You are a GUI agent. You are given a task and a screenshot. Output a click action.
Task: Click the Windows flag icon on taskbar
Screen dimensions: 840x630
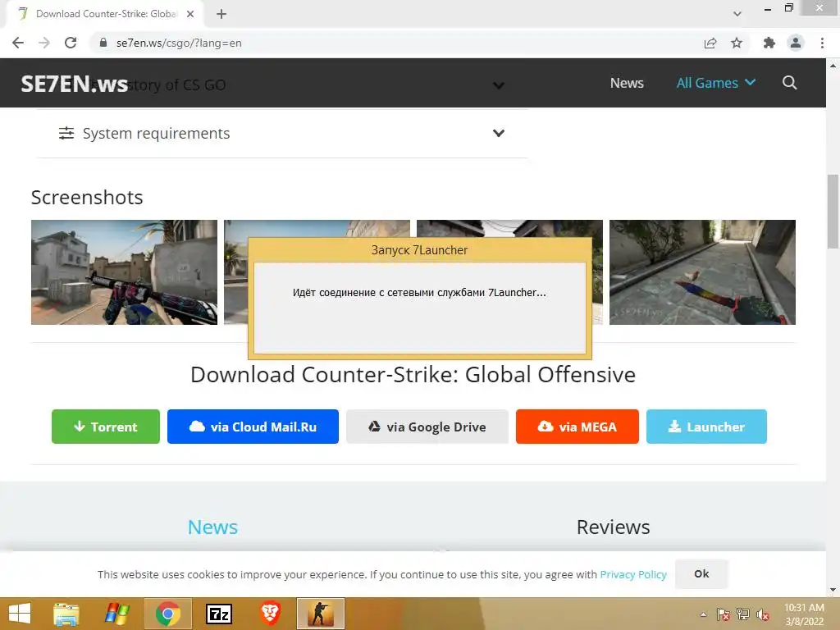click(x=117, y=614)
